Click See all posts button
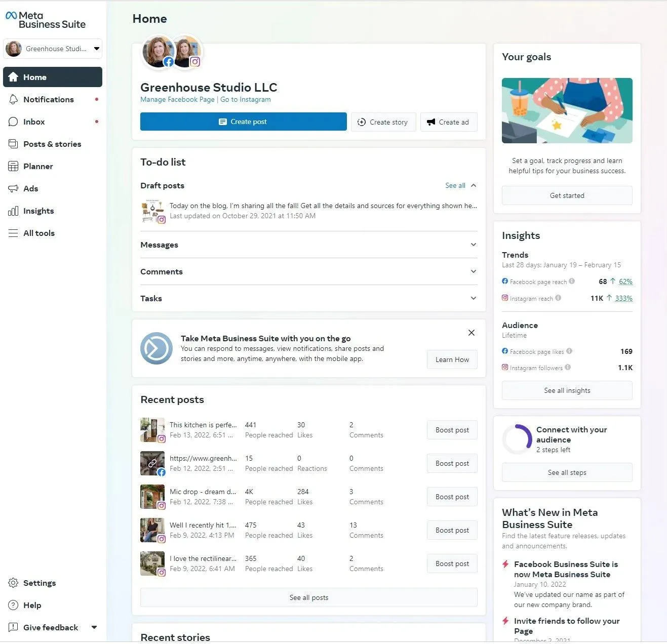Image resolution: width=667 pixels, height=644 pixels. point(309,597)
